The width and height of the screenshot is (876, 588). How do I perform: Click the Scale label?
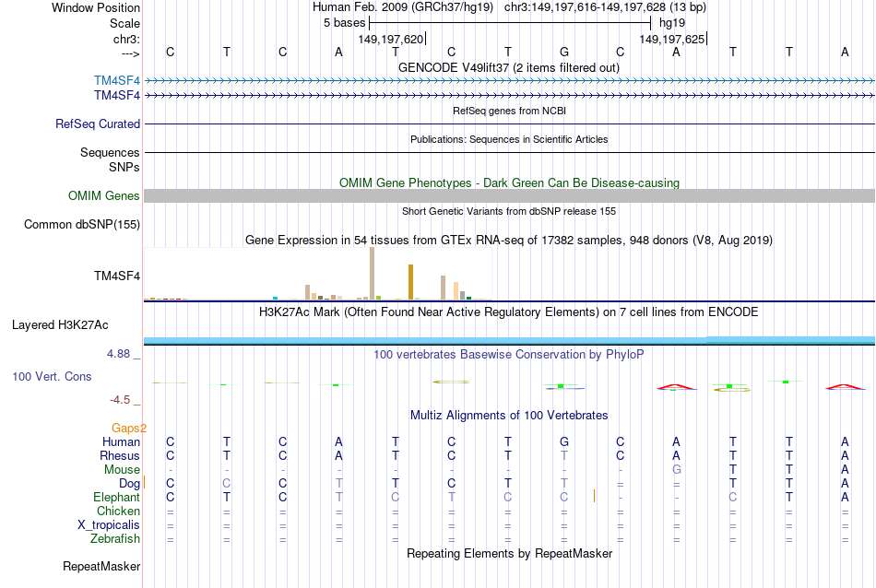(x=124, y=23)
